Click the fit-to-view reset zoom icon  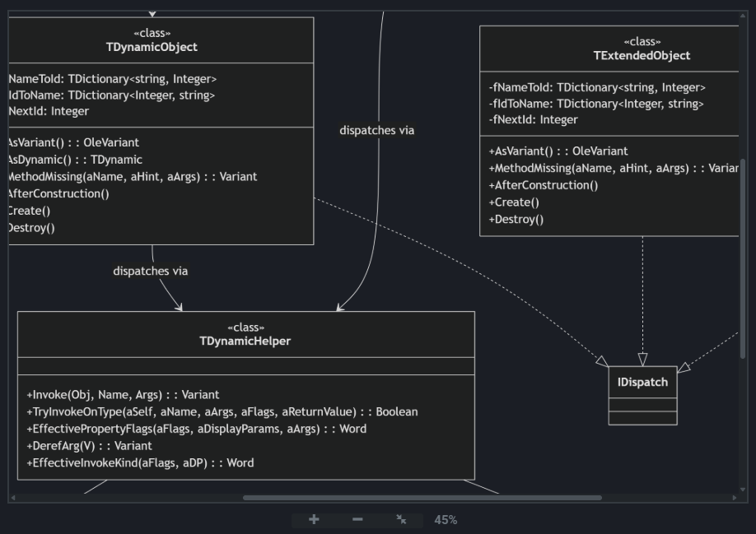tap(401, 519)
